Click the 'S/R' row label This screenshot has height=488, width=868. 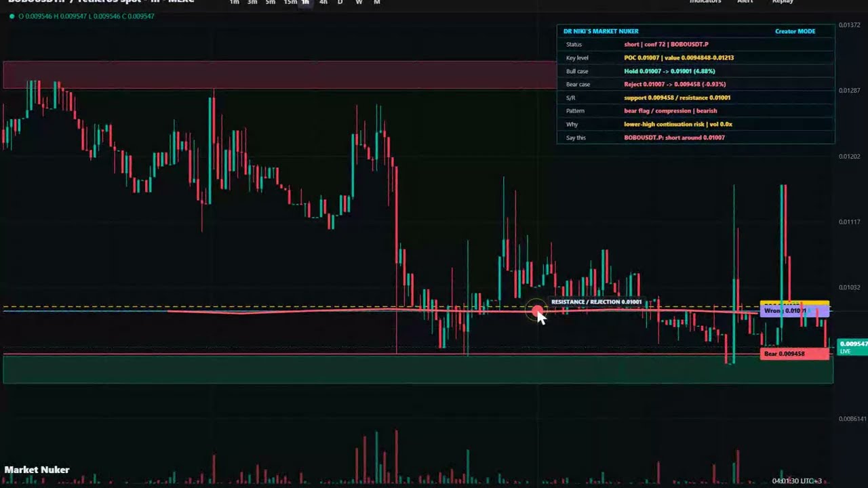(x=570, y=98)
